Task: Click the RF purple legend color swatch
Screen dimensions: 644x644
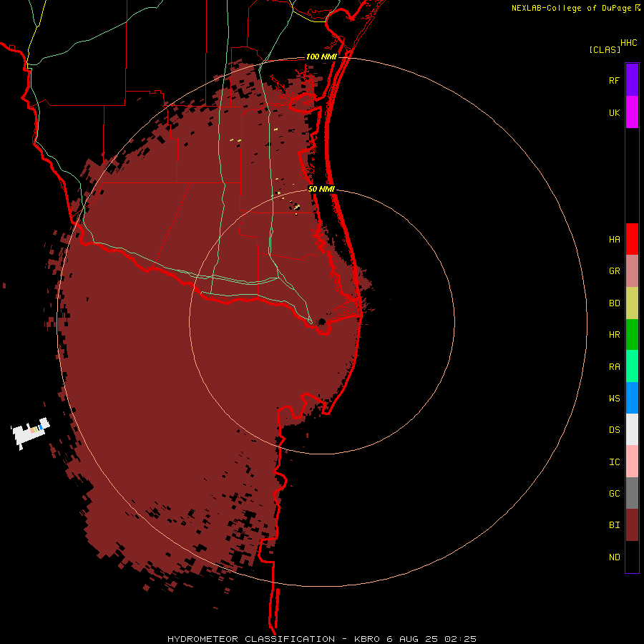Action: point(632,80)
